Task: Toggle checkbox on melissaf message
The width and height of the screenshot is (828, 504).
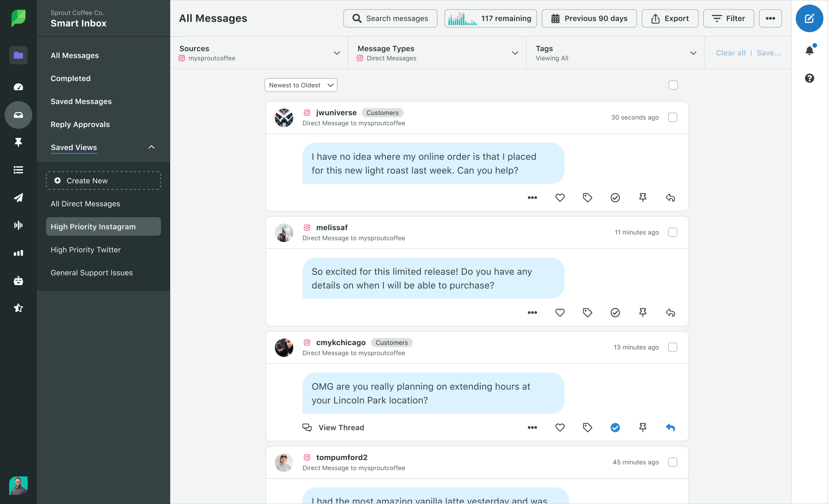Action: tap(673, 232)
